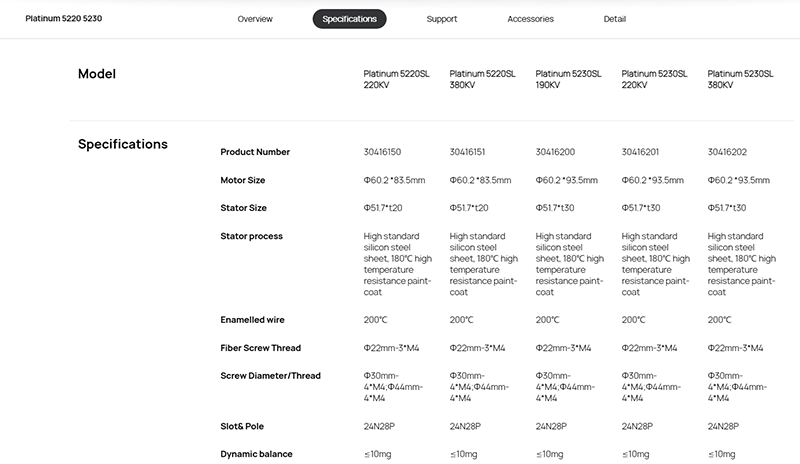This screenshot has height=464, width=800.
Task: Click the Fiber Screw Thread row label
Action: pyautogui.click(x=261, y=348)
